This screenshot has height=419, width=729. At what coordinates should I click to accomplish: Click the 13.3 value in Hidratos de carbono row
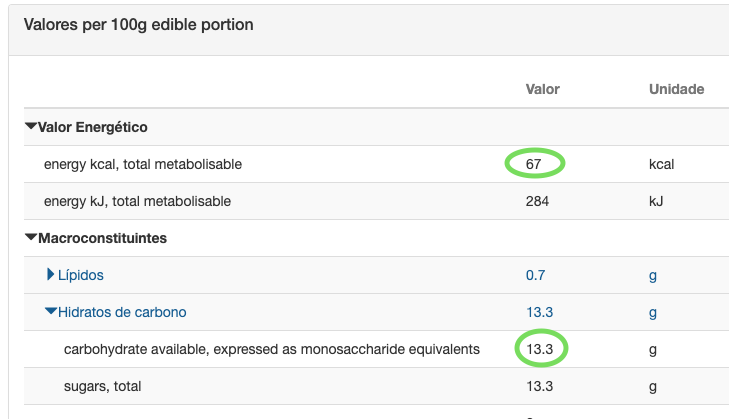coord(539,312)
